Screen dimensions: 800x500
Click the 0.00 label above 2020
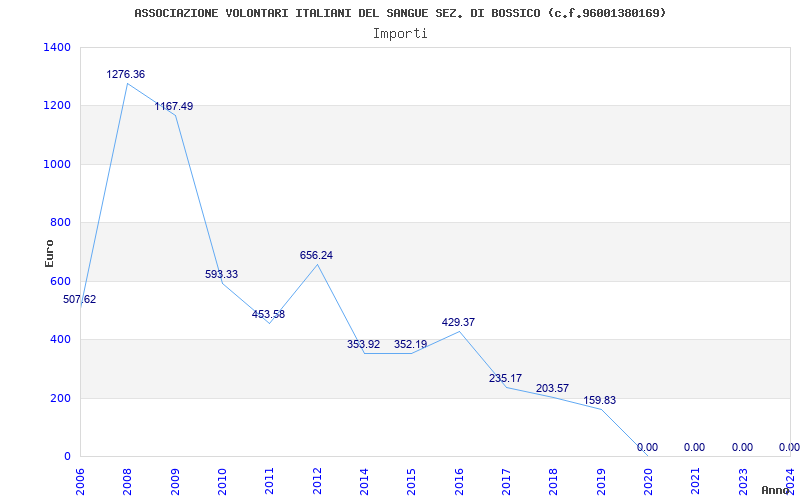[x=647, y=447]
